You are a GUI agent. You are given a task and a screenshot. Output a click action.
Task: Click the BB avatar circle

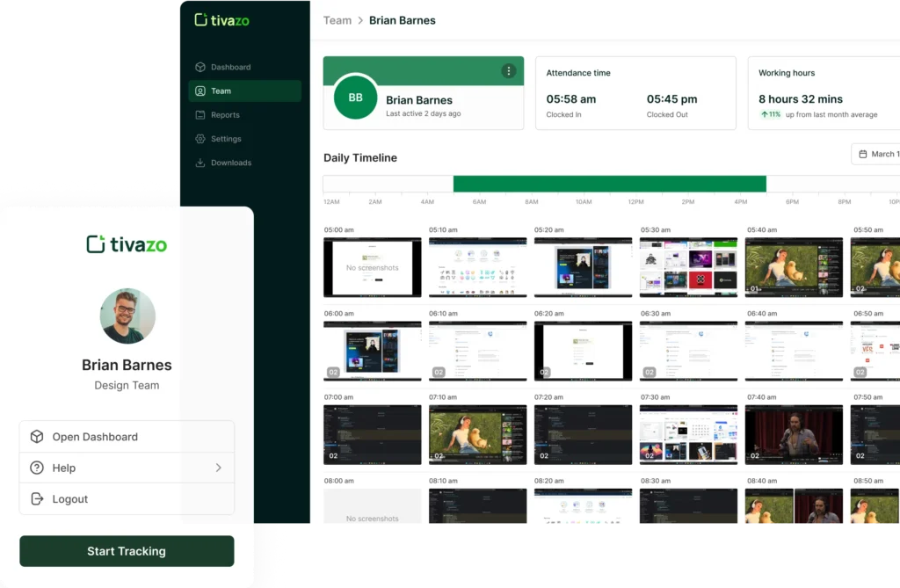click(355, 98)
